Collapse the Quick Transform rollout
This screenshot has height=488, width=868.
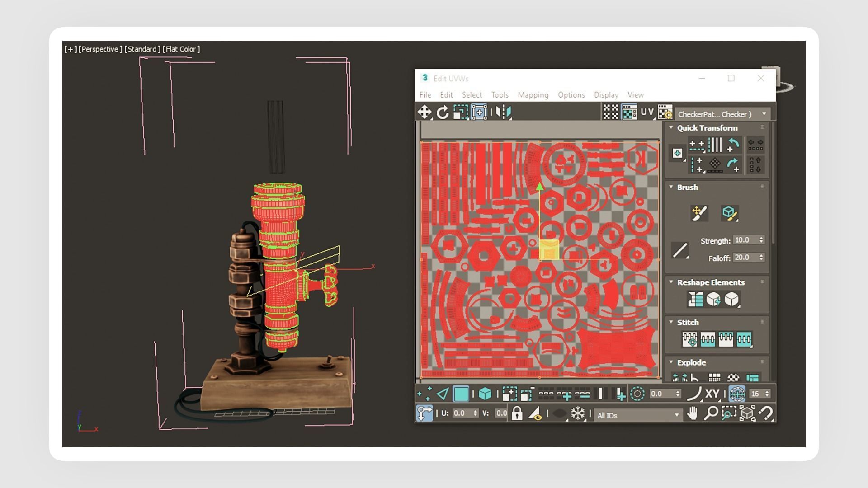point(671,128)
